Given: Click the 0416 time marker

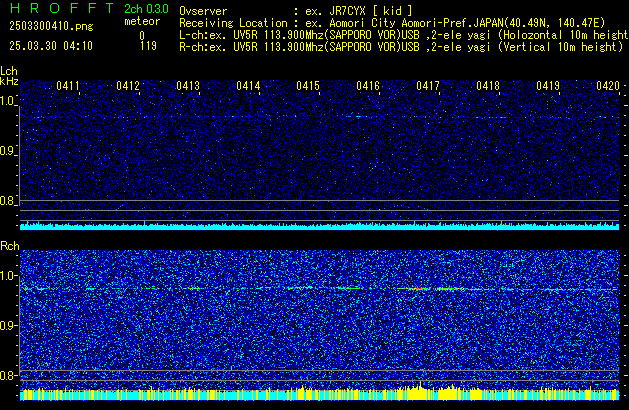Looking at the screenshot, I should [x=368, y=86].
